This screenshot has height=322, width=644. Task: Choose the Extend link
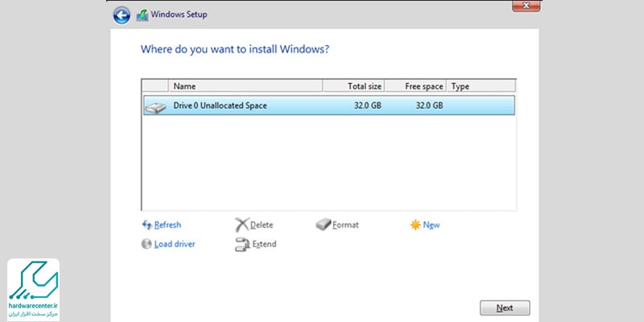[x=264, y=244]
